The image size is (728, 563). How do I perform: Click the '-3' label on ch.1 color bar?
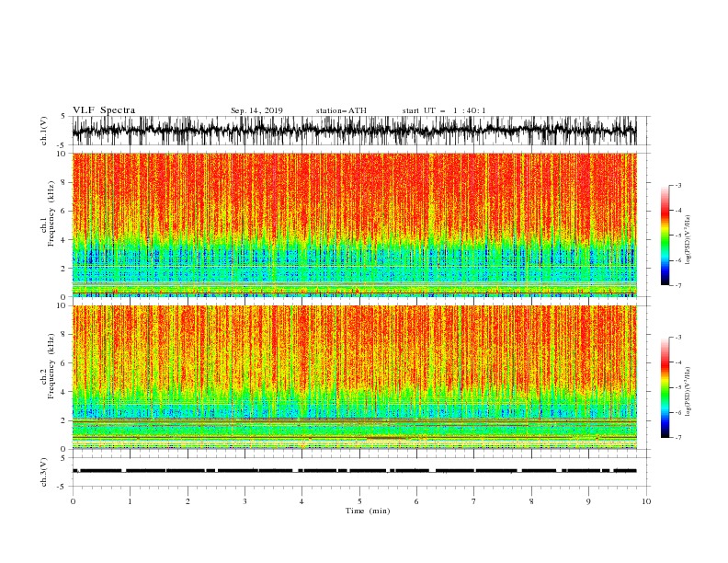[x=678, y=185]
